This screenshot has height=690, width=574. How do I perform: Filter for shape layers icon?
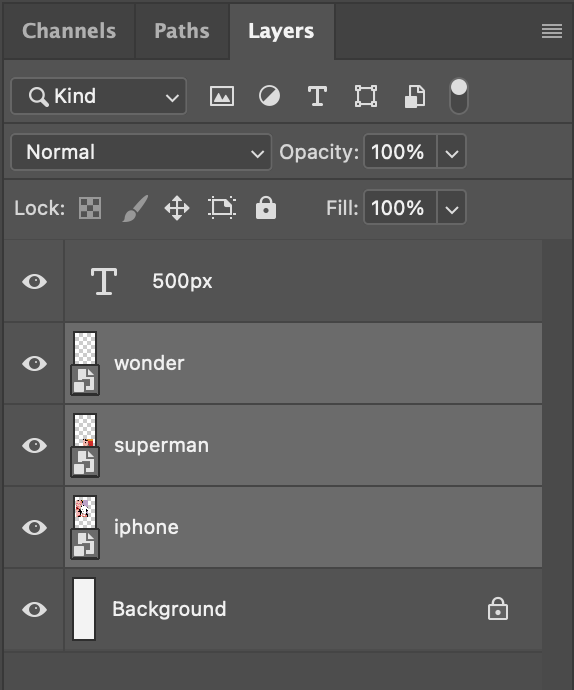pyautogui.click(x=366, y=96)
